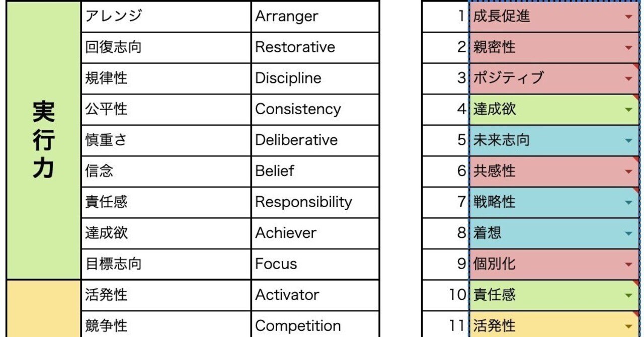Expand the 着想 dropdown arrow
Image resolution: width=644 pixels, height=337 pixels.
click(x=628, y=233)
